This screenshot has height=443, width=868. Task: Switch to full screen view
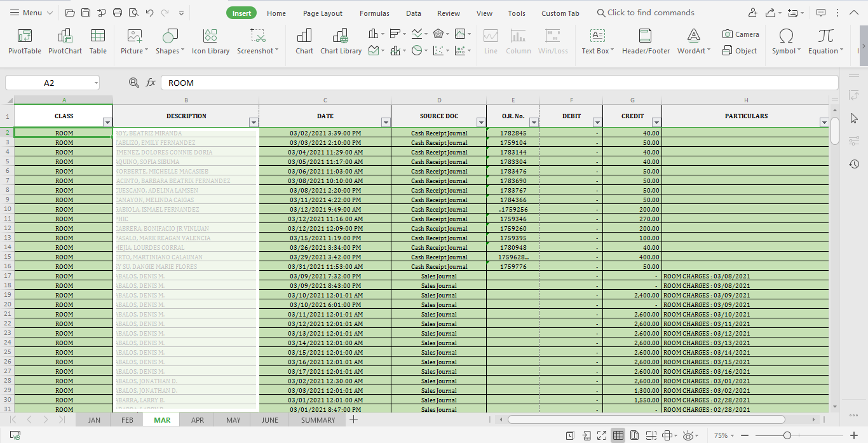click(x=602, y=435)
